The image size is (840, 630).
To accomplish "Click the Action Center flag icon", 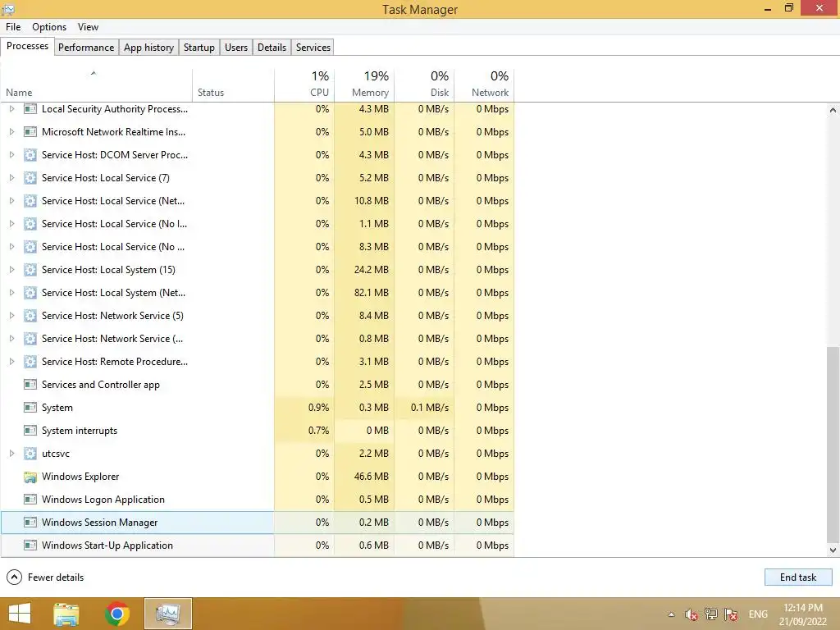I will (731, 614).
